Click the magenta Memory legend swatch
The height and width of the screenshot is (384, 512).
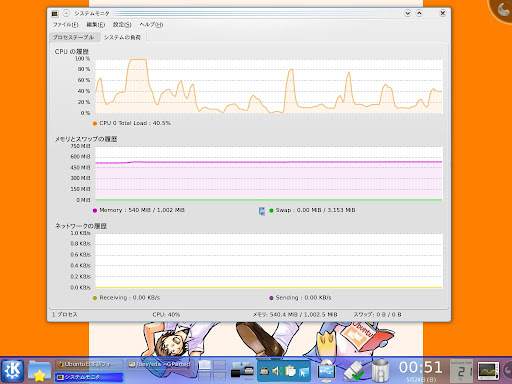pyautogui.click(x=95, y=210)
